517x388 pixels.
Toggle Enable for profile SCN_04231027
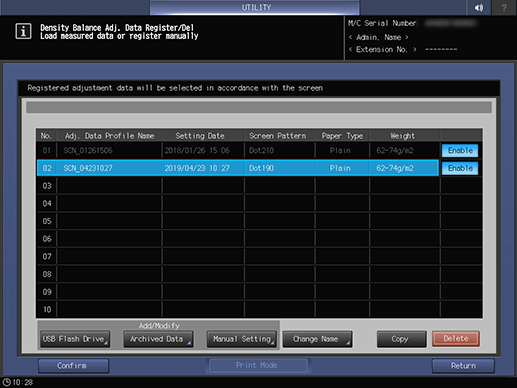click(460, 168)
